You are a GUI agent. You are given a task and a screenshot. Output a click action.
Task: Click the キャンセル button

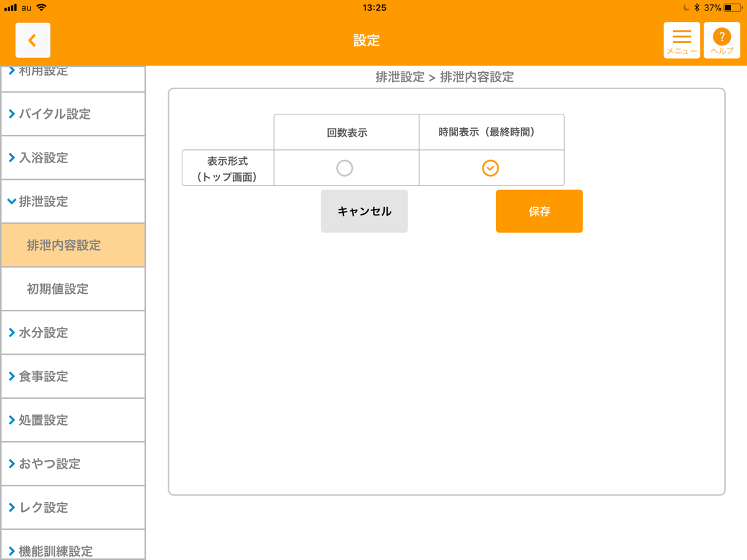[x=364, y=212]
